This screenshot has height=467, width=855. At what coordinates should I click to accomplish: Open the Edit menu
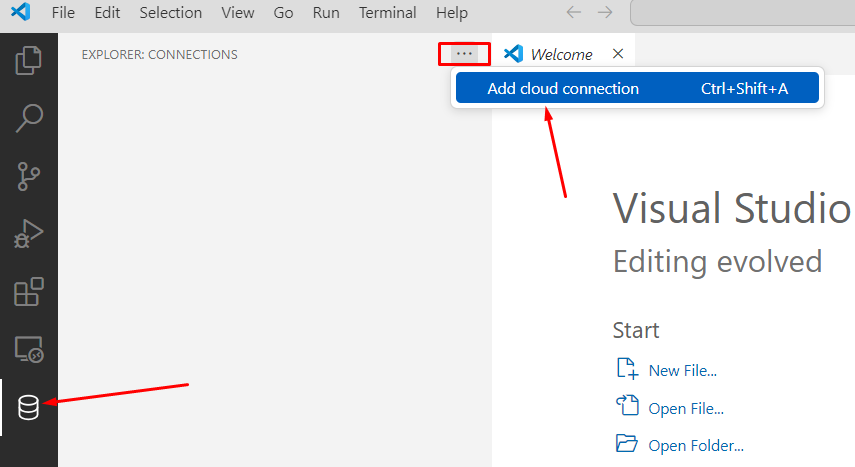pos(107,12)
